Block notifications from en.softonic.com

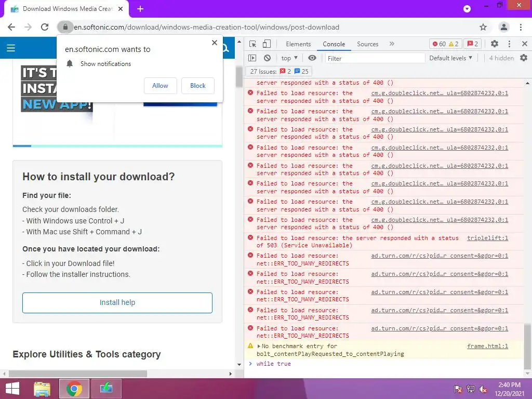198,86
